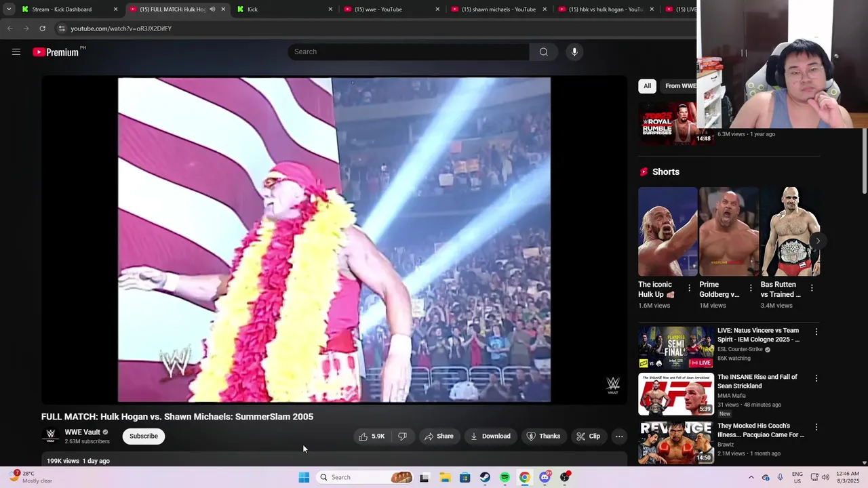View site information icon in address bar
Image resolution: width=868 pixels, height=488 pixels.
pos(62,28)
